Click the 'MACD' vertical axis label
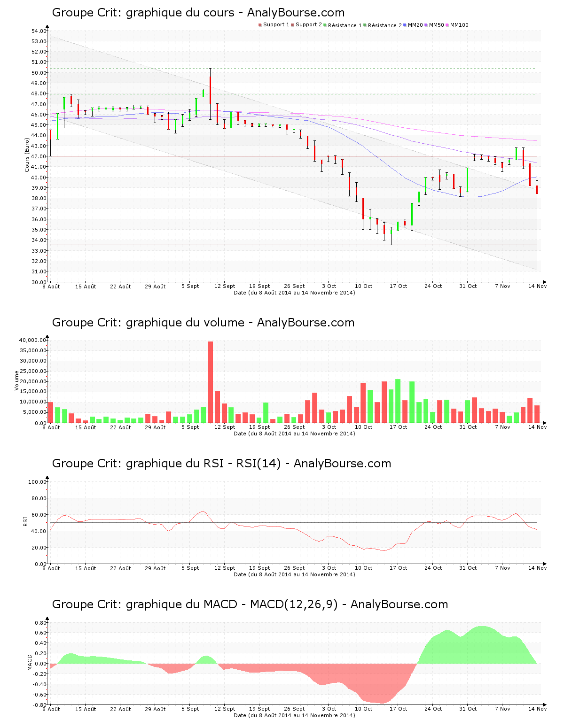The height and width of the screenshot is (728, 564). [30, 662]
